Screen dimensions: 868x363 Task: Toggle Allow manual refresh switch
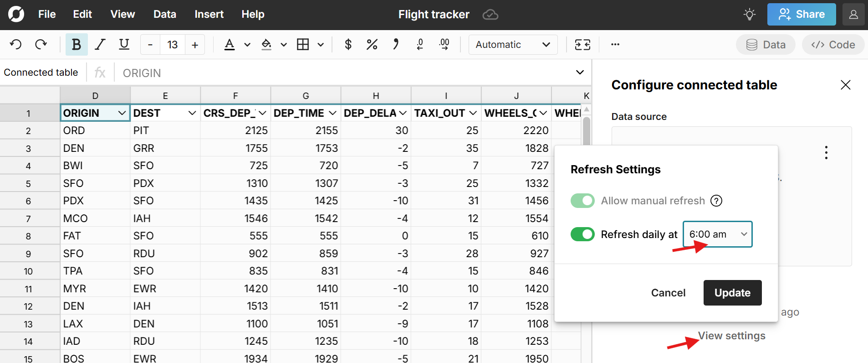point(582,201)
